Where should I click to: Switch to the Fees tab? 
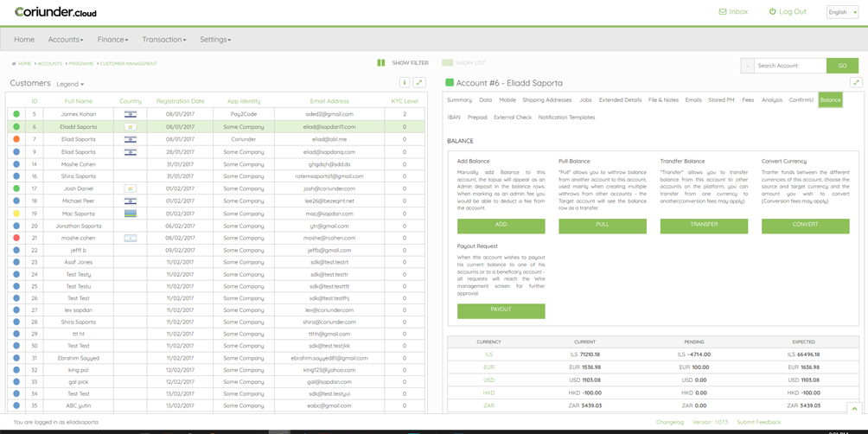748,100
